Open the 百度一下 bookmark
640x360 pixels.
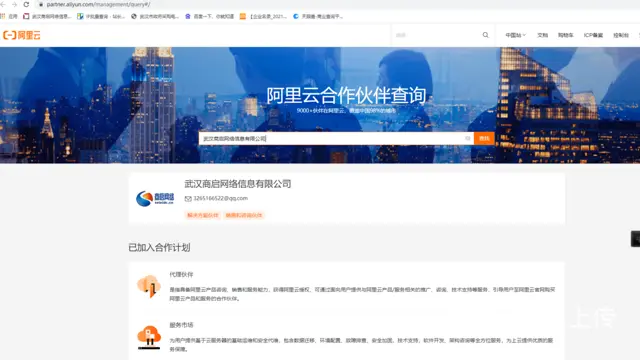point(209,16)
